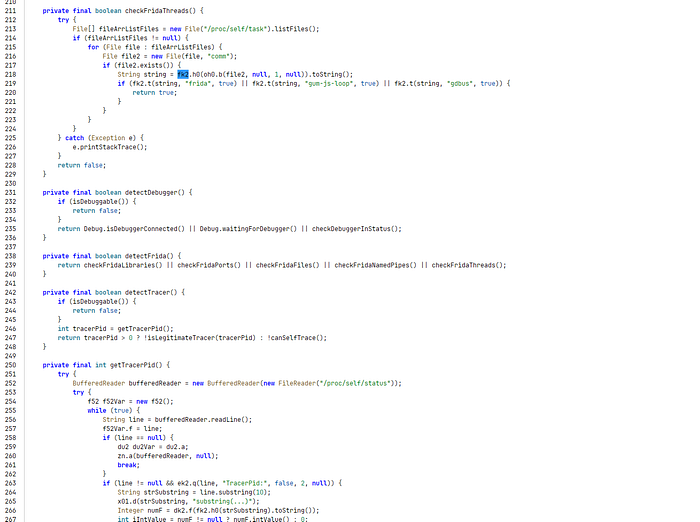The width and height of the screenshot is (700, 522).
Task: Click detectFrida in the line 238 declaration
Action: 145,256
